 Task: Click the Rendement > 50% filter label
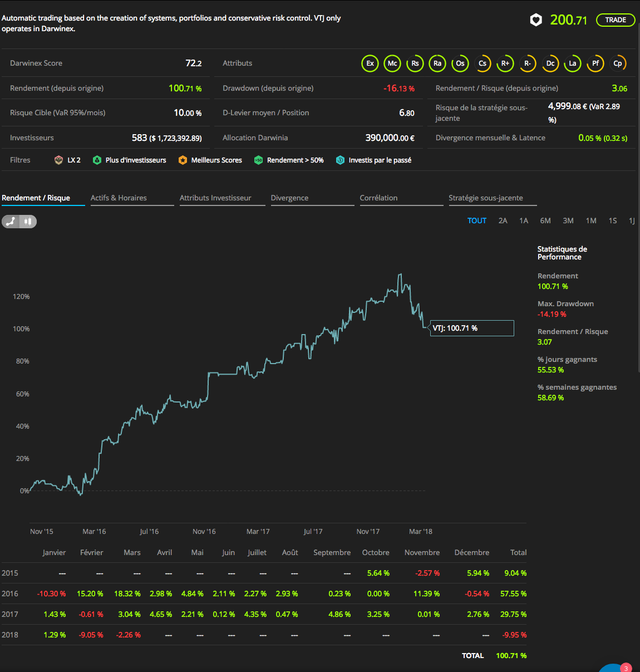pos(296,160)
